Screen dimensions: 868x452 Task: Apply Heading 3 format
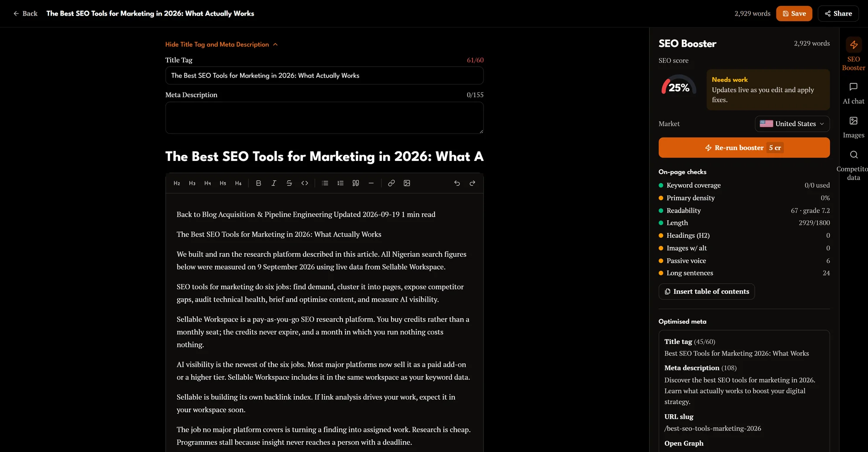192,183
